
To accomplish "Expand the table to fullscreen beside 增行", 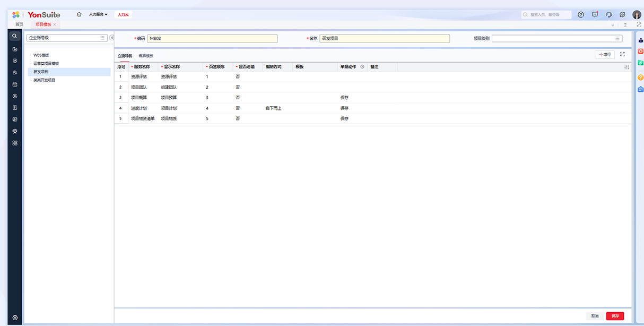I will point(622,54).
